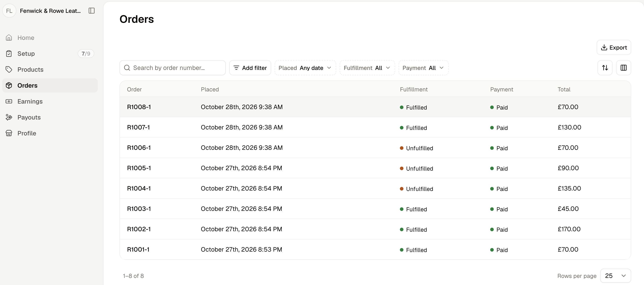
Task: Open the Profile page
Action: 50,133
